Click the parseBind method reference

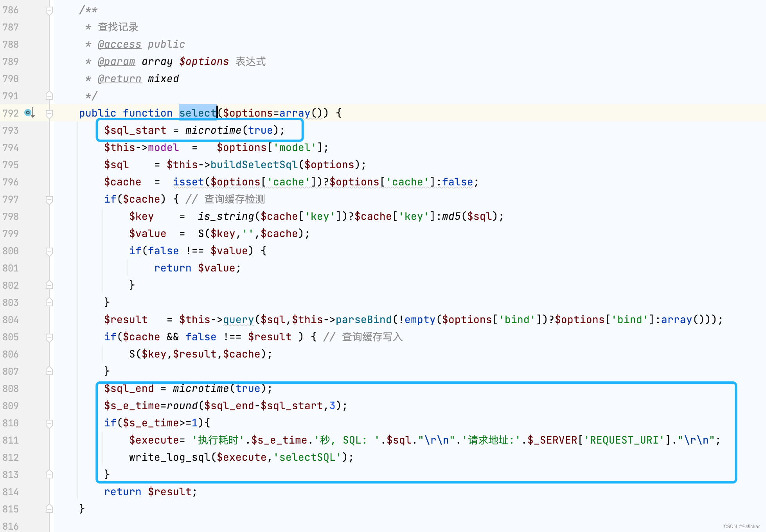[x=363, y=320]
